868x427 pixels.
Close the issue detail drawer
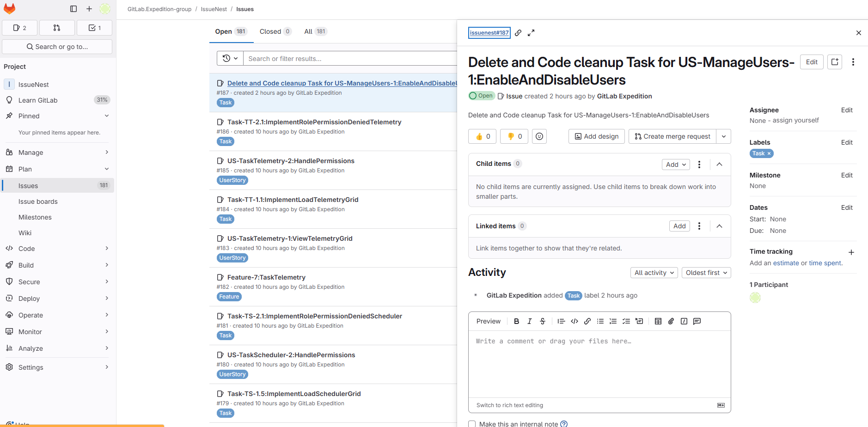click(x=859, y=33)
